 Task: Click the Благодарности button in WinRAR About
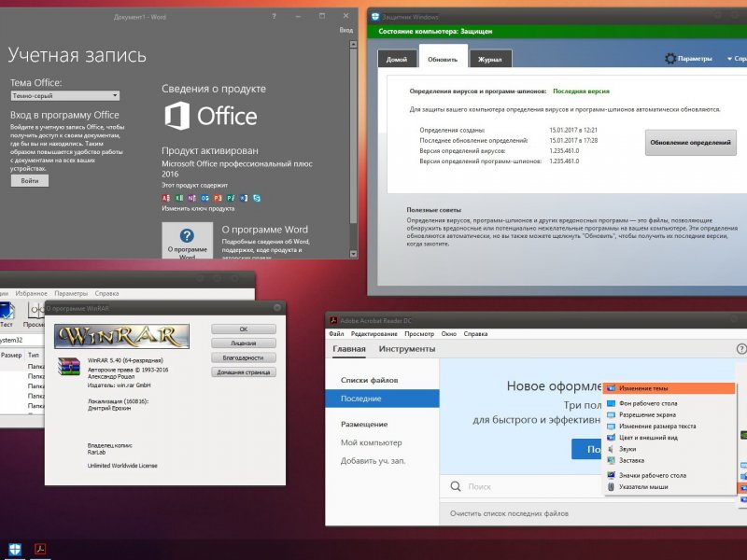(x=244, y=357)
